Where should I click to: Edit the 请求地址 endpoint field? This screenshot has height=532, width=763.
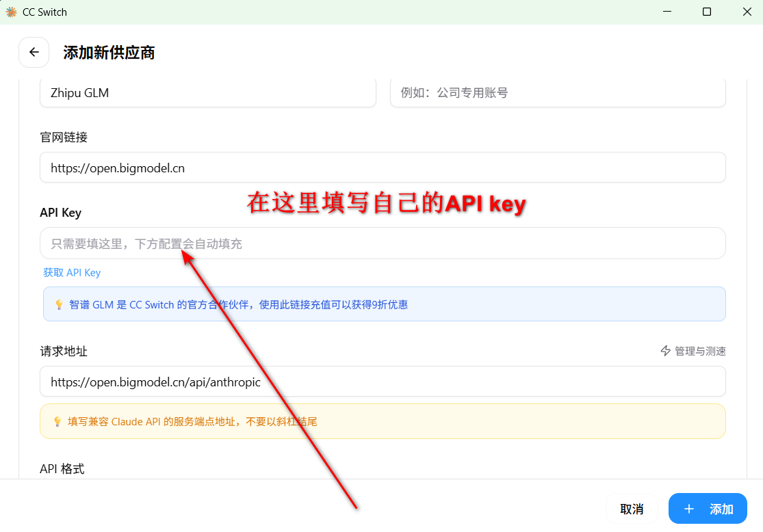pyautogui.click(x=383, y=382)
